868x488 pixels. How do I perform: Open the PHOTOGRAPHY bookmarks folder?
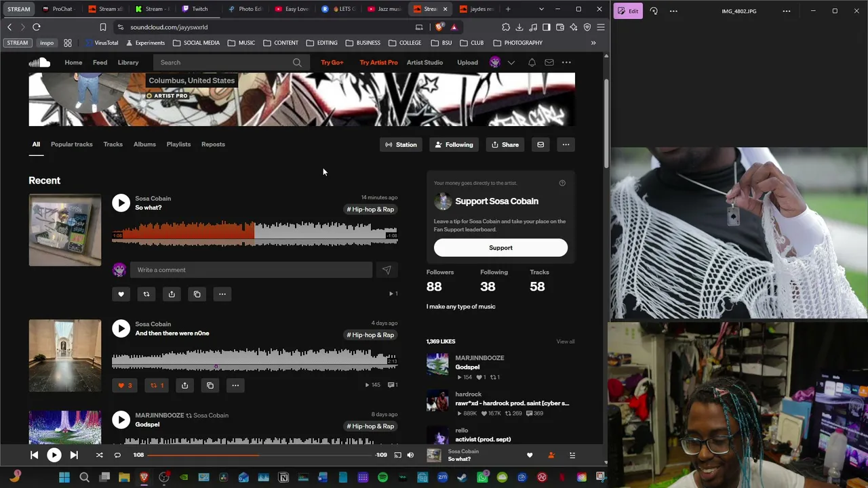tap(517, 43)
